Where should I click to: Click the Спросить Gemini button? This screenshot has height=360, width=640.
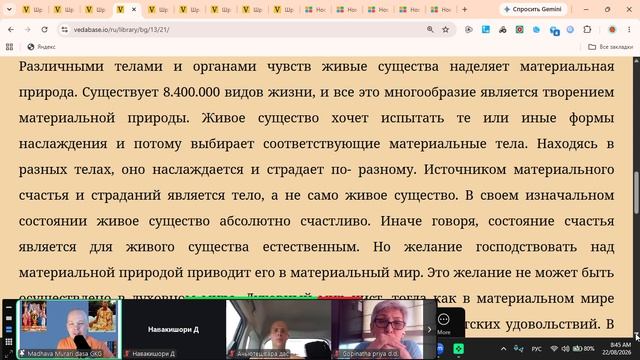click(533, 9)
